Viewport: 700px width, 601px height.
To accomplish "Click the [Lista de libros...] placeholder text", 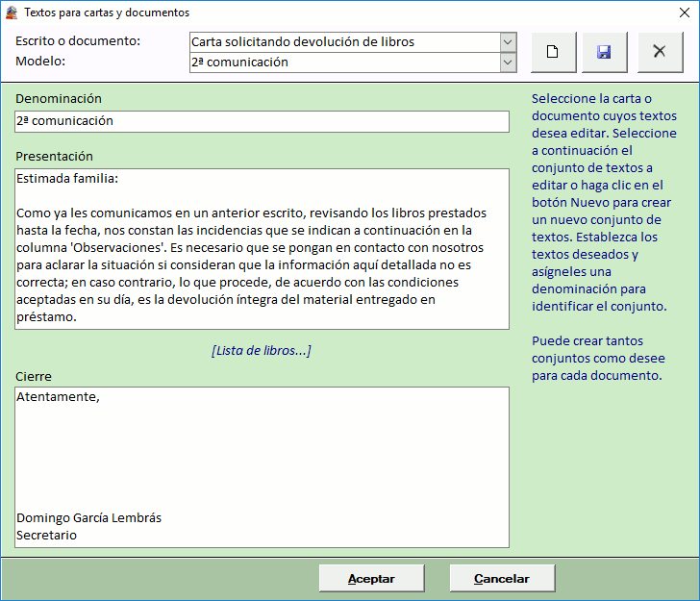I will point(262,351).
